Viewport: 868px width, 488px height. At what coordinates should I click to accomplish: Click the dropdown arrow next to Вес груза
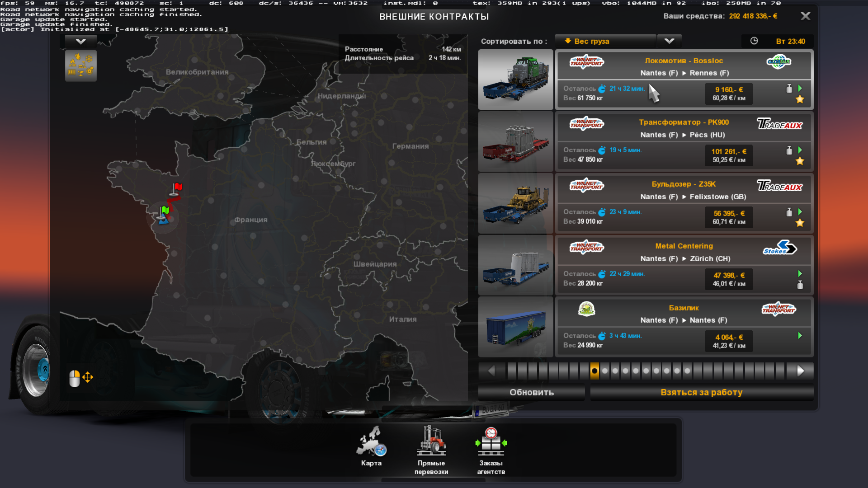coord(669,41)
